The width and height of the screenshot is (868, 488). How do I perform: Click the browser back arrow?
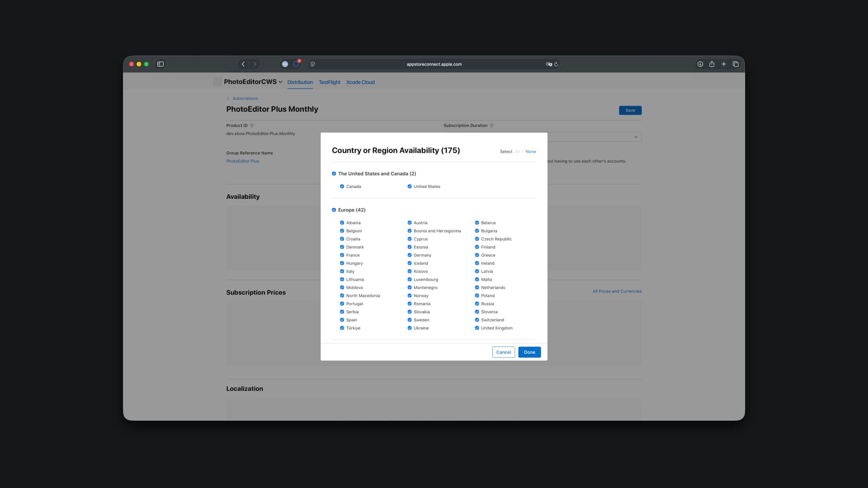pos(243,64)
